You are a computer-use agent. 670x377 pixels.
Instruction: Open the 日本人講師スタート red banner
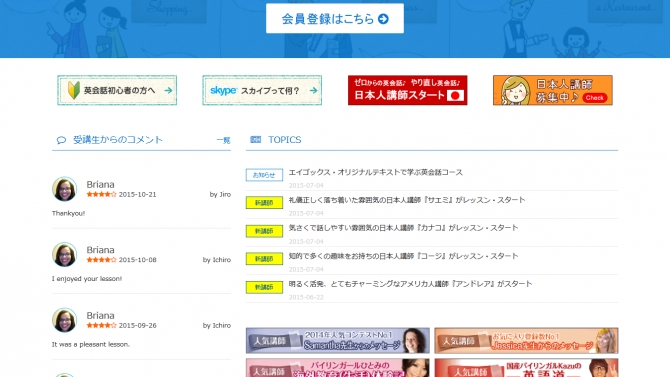coord(407,90)
